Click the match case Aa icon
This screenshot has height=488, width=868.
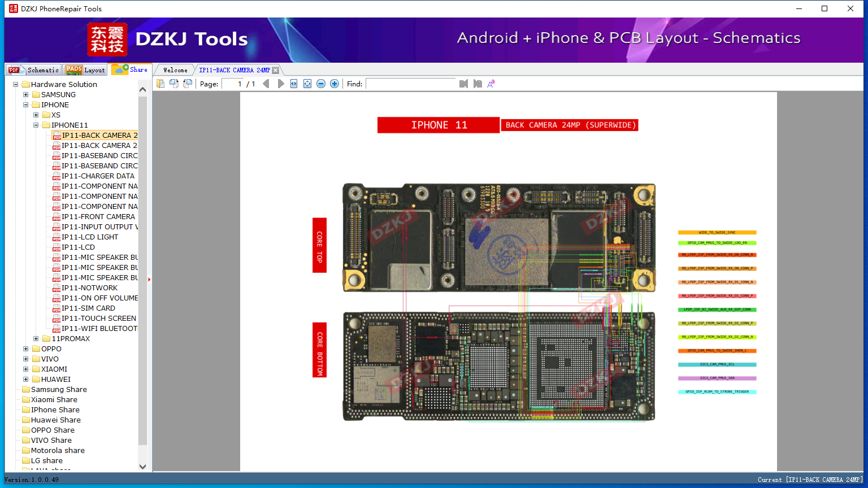tap(491, 84)
